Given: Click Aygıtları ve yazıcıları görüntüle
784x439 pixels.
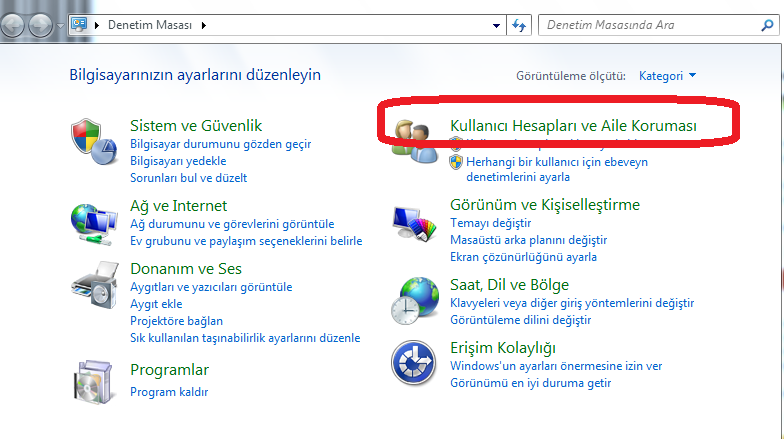Looking at the screenshot, I should tap(211, 287).
